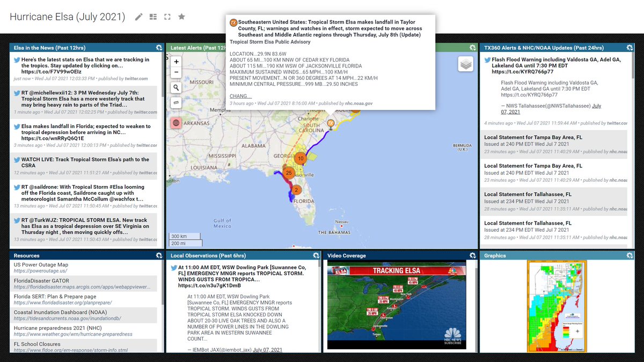Click Twitter bird icon on @TurkWJZ tweet
The width and height of the screenshot is (644, 362).
[x=17, y=220]
